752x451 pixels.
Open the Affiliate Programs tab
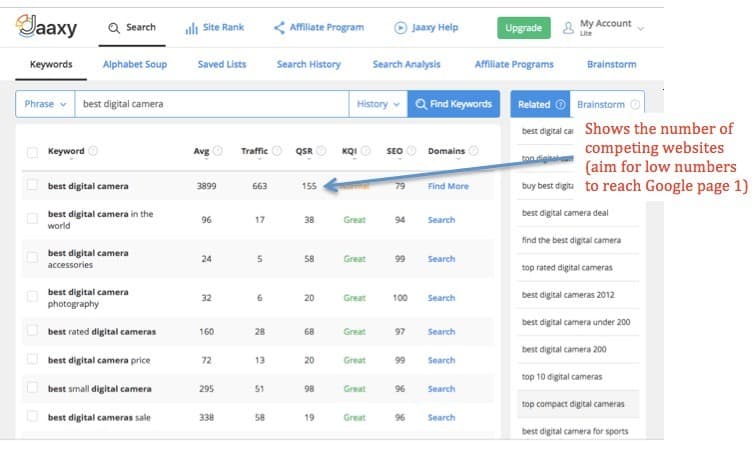514,64
